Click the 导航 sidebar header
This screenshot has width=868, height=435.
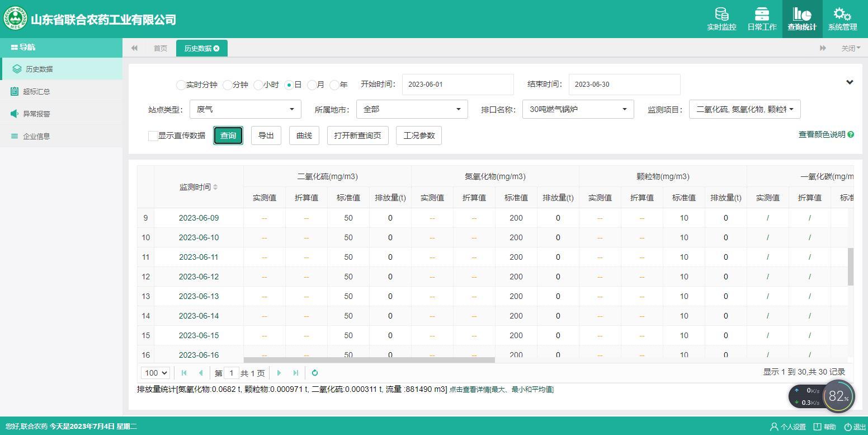(x=61, y=48)
